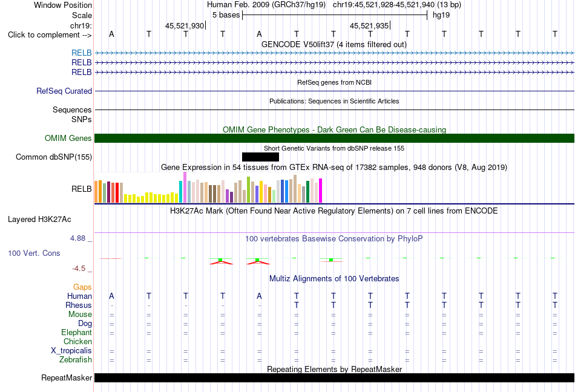Click the Dog species label
The height and width of the screenshot is (392, 575).
(x=85, y=324)
